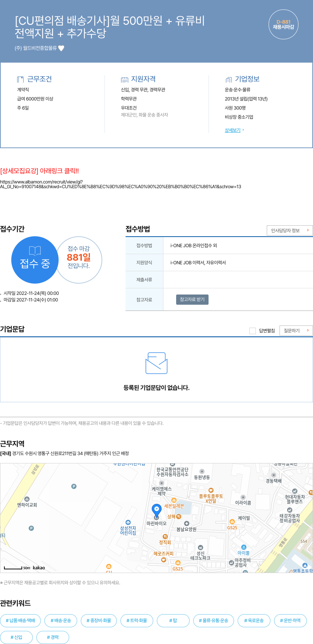Click the blue location pin on map

(156, 511)
